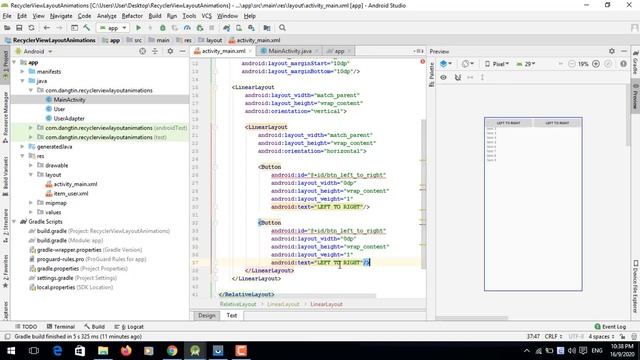Open the design surface layers dropdown
This screenshot has width=640, height=360.
coord(446,64)
